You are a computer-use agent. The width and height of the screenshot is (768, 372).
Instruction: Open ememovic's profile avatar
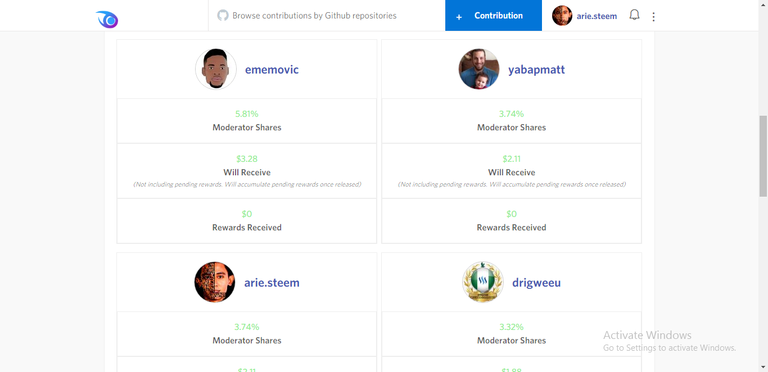[216, 69]
